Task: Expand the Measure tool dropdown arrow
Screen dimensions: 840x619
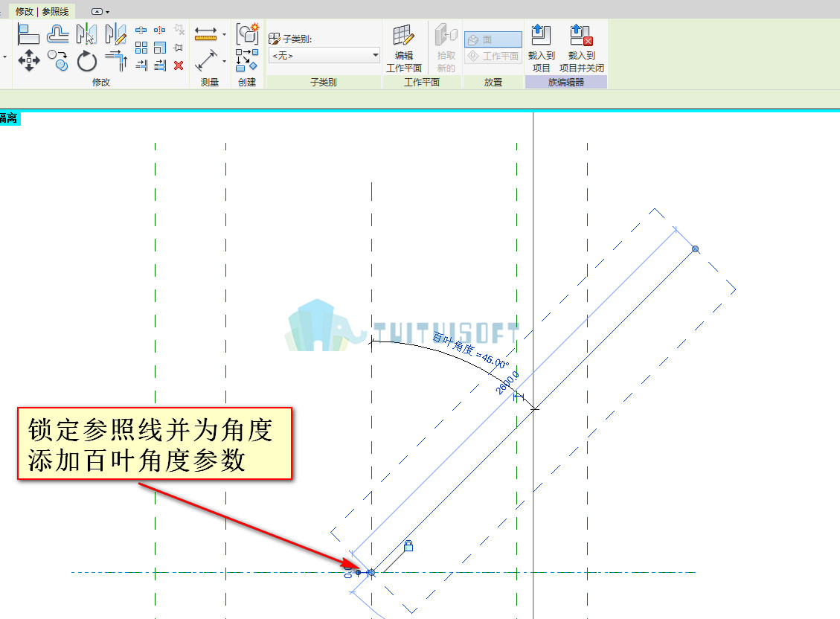Action: click(x=224, y=34)
